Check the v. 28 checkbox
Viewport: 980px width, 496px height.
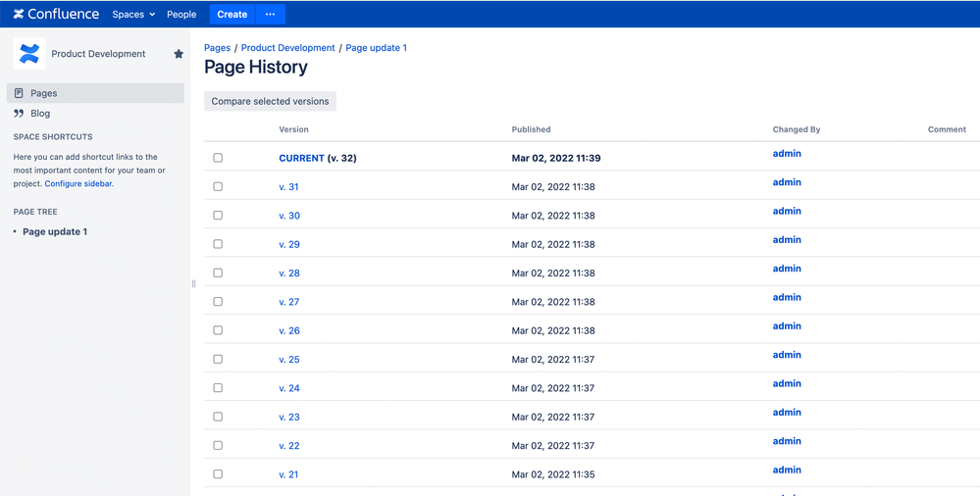pos(218,273)
